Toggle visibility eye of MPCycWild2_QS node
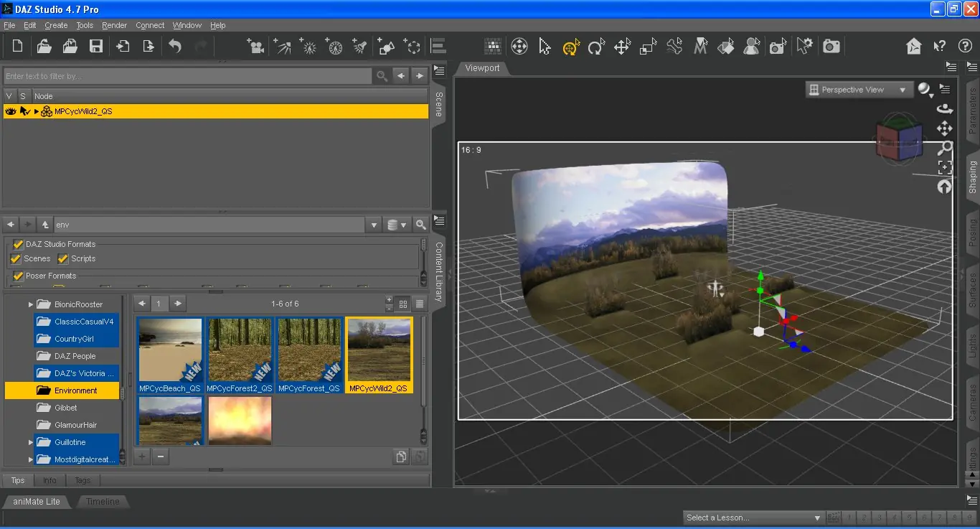This screenshot has height=529, width=980. pyautogui.click(x=10, y=111)
